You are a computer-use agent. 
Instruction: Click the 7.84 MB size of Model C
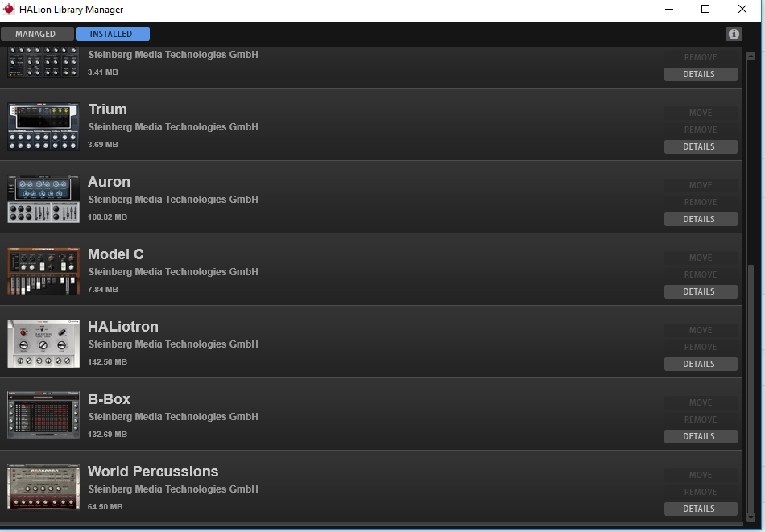pos(103,290)
